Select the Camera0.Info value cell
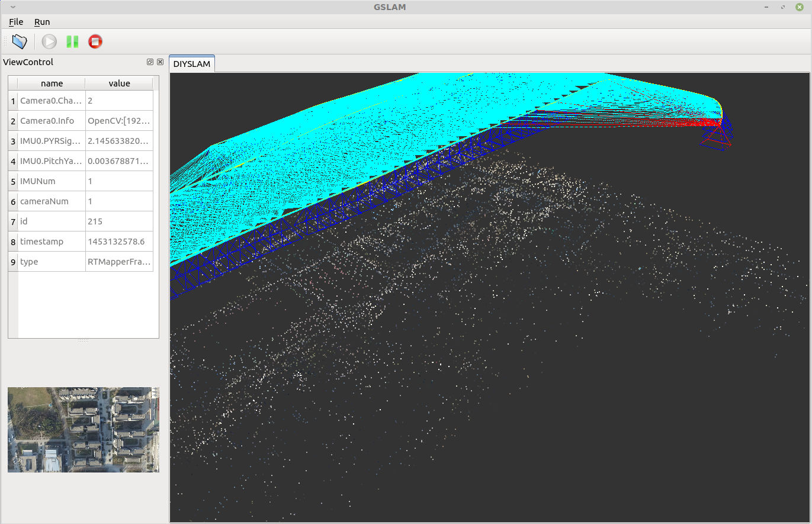 pyautogui.click(x=119, y=121)
